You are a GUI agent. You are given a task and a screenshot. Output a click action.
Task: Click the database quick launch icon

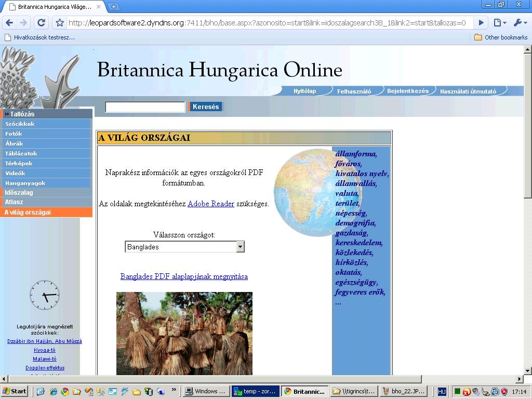tap(148, 392)
